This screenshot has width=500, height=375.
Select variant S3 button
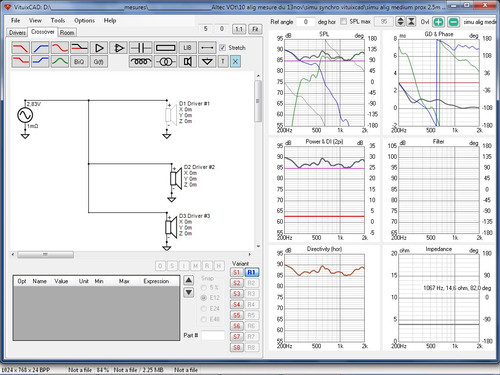pos(237,294)
